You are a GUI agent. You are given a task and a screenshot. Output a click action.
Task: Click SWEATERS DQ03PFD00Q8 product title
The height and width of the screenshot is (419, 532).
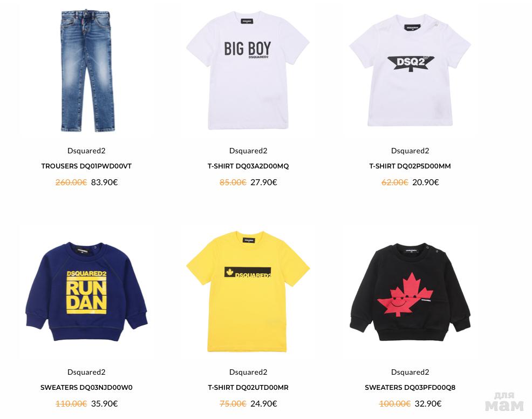click(410, 388)
